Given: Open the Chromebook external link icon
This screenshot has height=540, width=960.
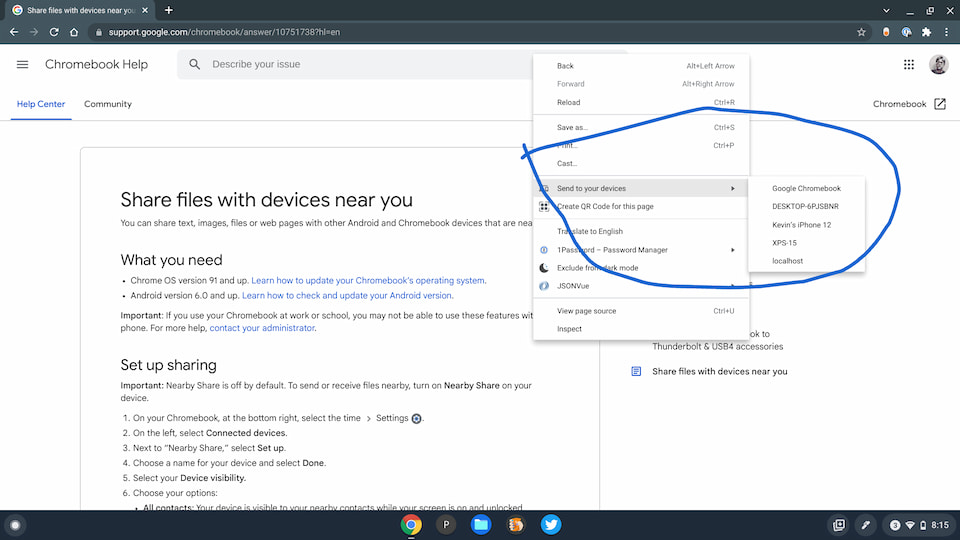Looking at the screenshot, I should click(940, 104).
